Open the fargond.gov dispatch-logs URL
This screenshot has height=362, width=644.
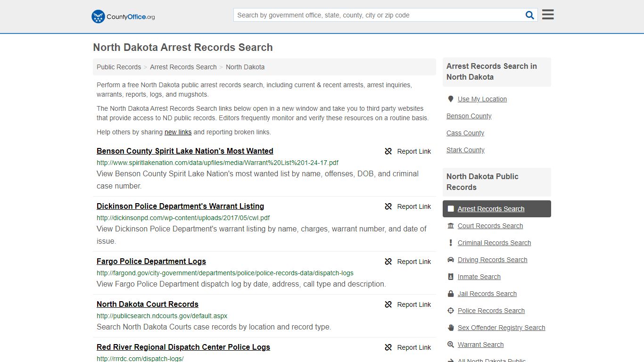point(225,273)
